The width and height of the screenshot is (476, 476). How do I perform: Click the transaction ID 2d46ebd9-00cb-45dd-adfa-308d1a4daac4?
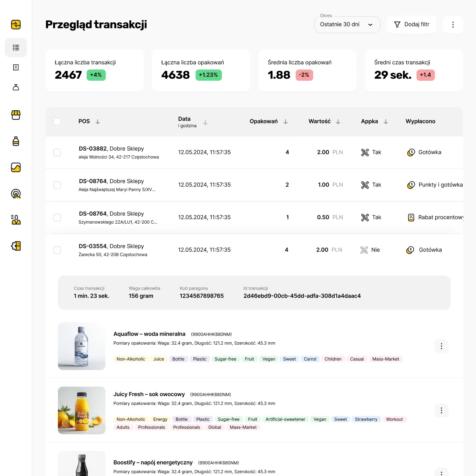pyautogui.click(x=302, y=296)
